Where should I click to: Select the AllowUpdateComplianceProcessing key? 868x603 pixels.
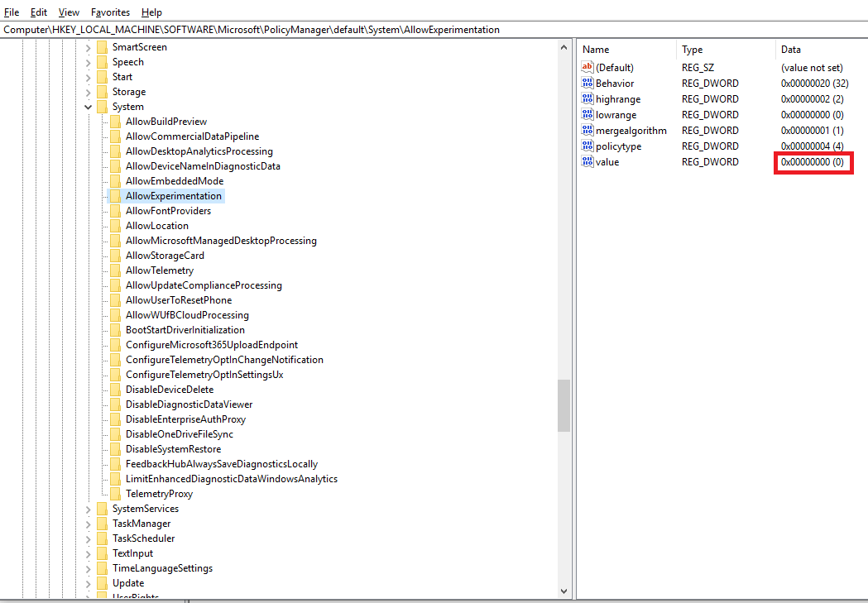pos(204,286)
